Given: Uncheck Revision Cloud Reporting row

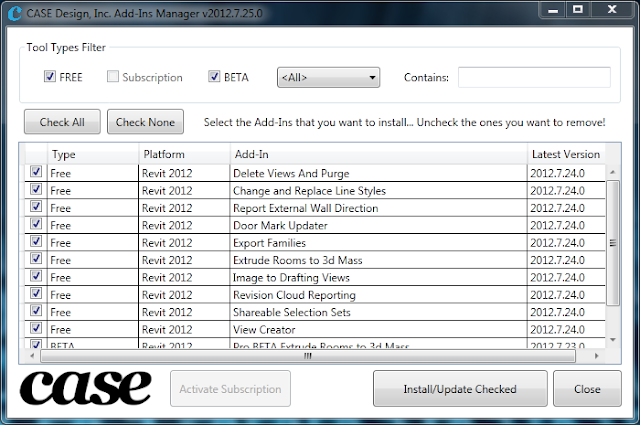Looking at the screenshot, I should point(36,293).
